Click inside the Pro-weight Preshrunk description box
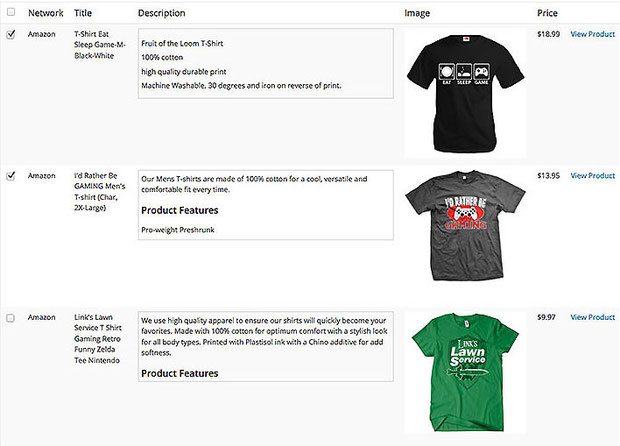Viewport: 620px width, 446px height. pyautogui.click(x=266, y=205)
